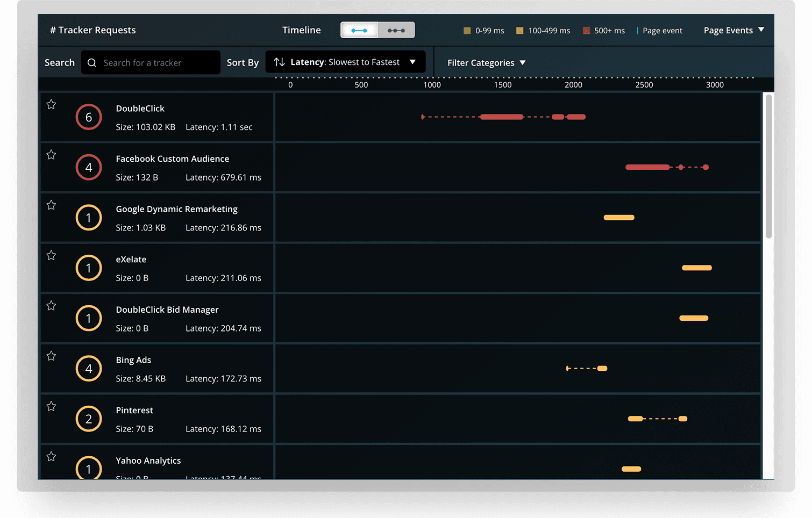Image resolution: width=812 pixels, height=518 pixels.
Task: Toggle favorite on DoubleClick Bid Manager
Action: (51, 305)
